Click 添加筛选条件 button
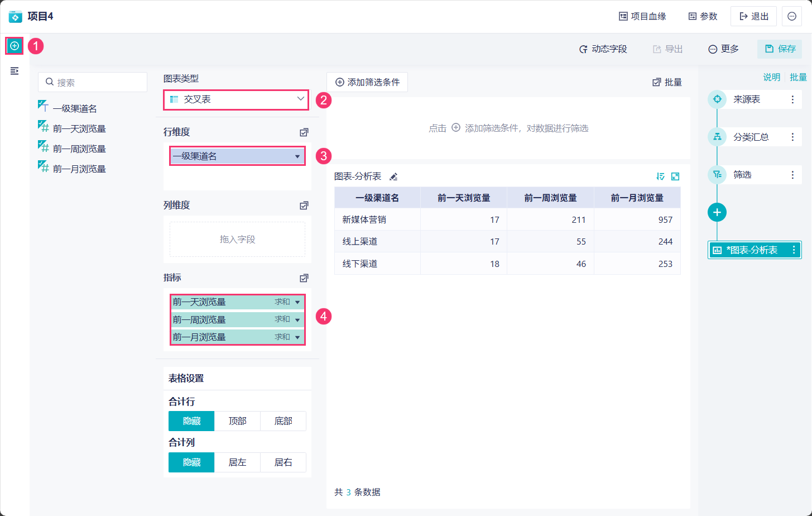 coord(367,82)
